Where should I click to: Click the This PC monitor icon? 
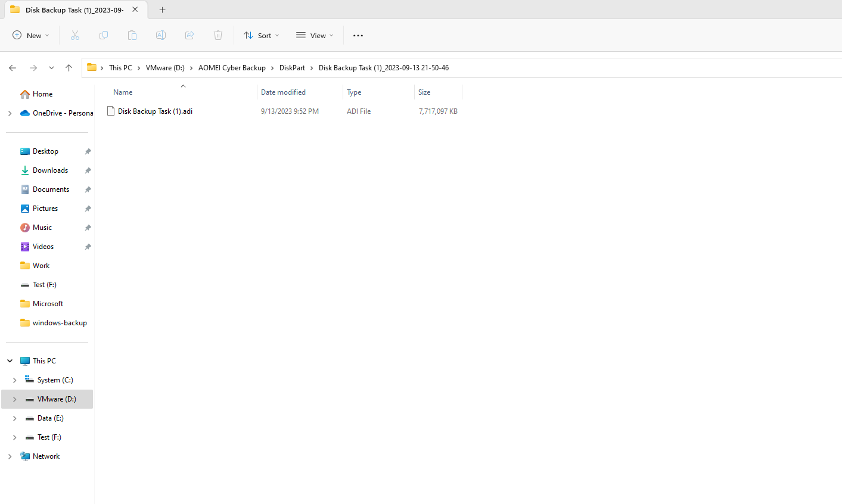[25, 361]
